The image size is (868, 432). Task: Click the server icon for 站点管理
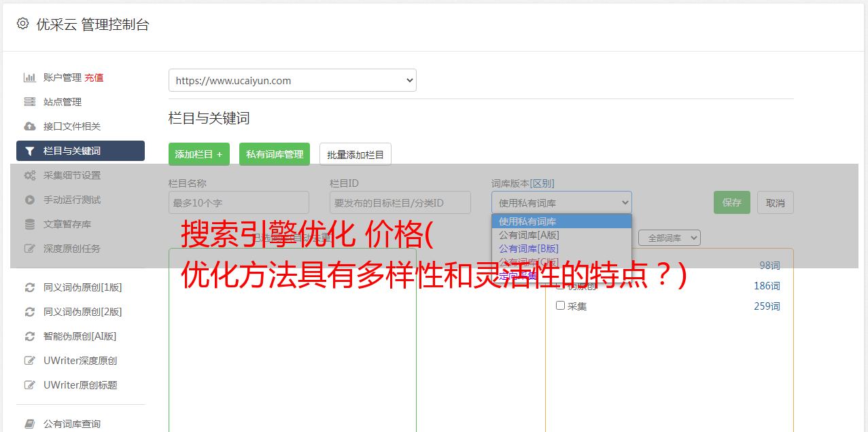30,102
